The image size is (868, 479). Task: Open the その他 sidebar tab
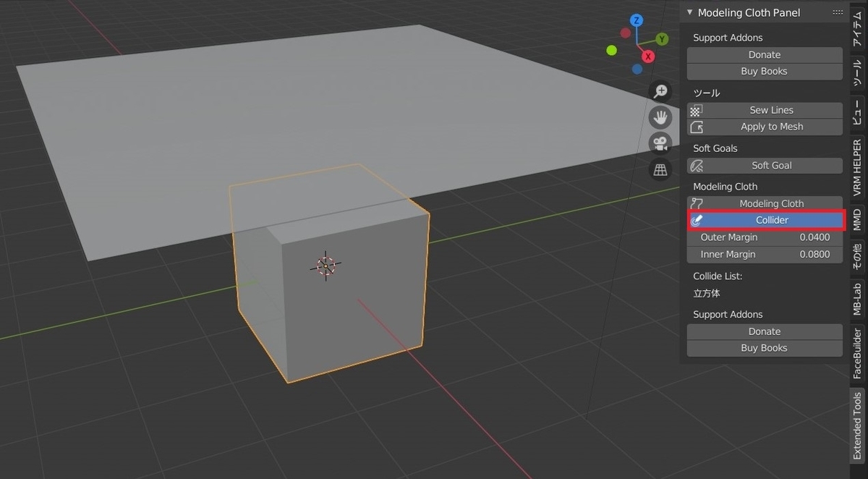point(857,256)
